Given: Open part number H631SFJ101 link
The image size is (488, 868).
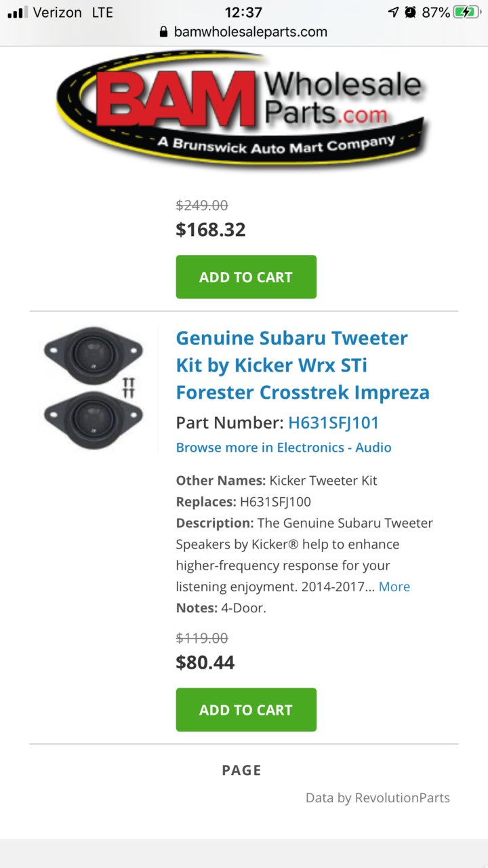Looking at the screenshot, I should [x=333, y=422].
